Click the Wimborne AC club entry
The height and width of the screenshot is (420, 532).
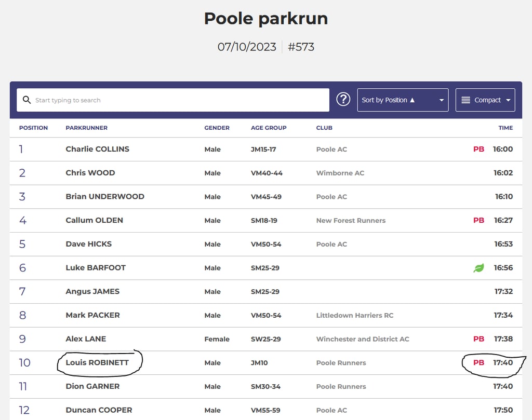[x=340, y=173]
